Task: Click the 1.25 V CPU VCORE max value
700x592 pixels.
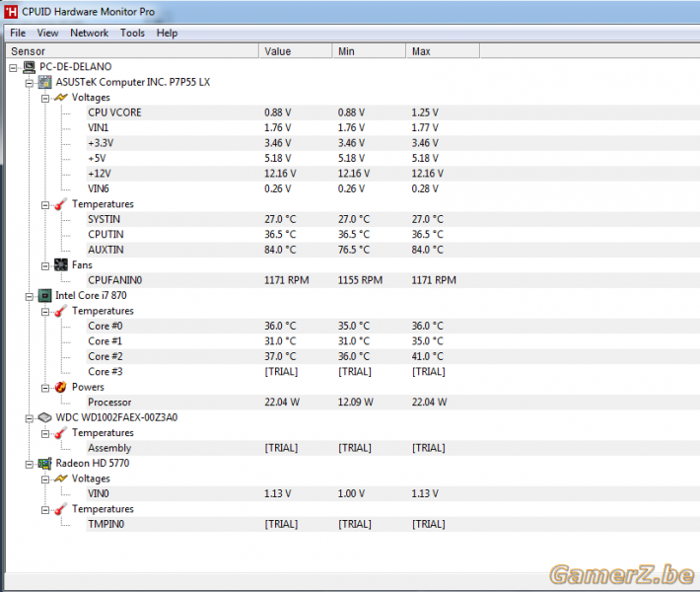Action: [x=425, y=112]
